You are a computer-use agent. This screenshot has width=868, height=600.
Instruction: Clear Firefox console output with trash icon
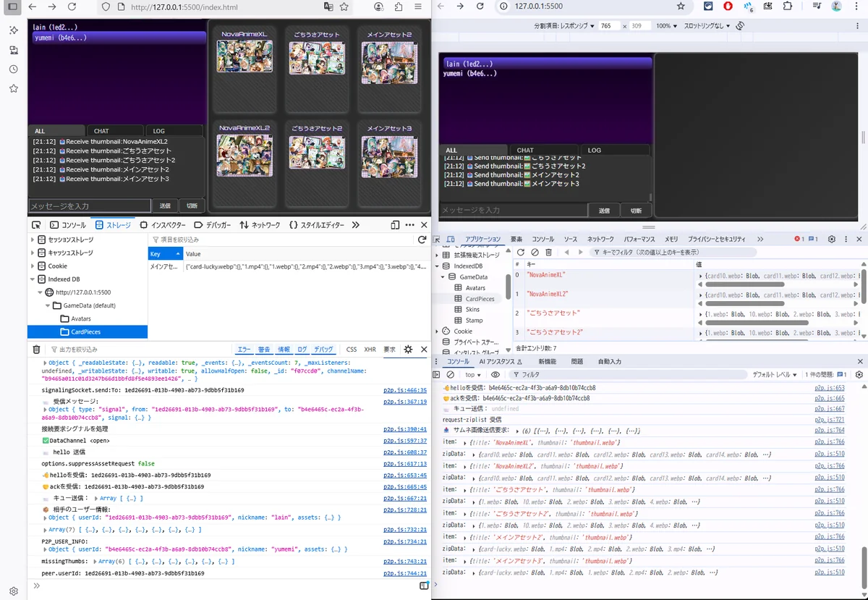click(37, 349)
